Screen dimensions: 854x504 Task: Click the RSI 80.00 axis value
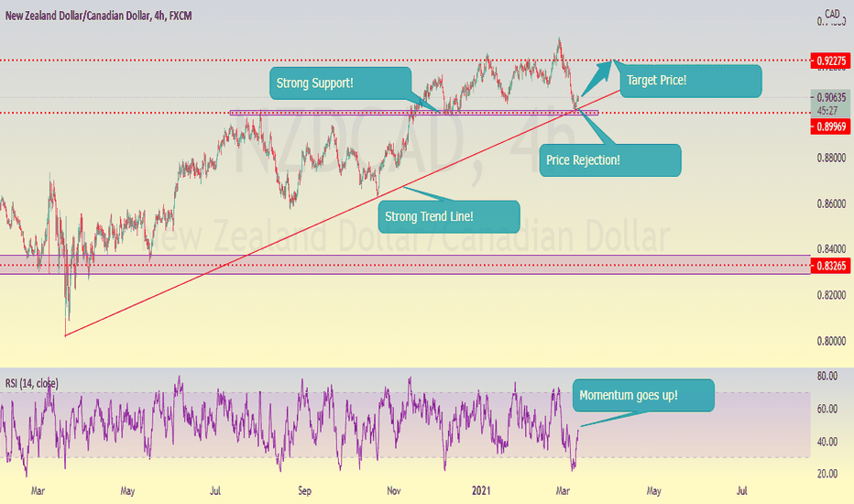[x=827, y=376]
